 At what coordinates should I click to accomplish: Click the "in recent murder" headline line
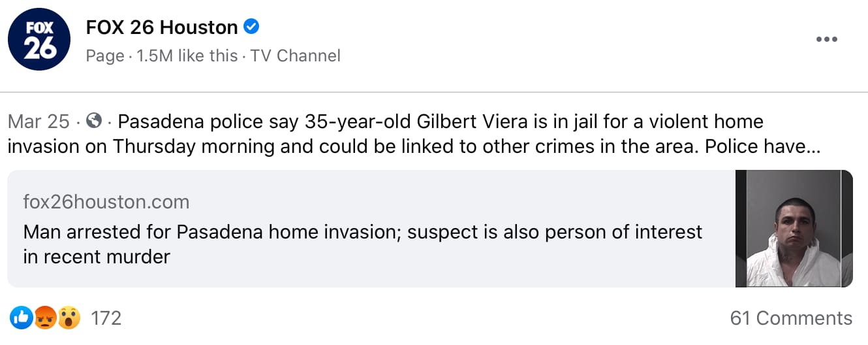pos(97,257)
